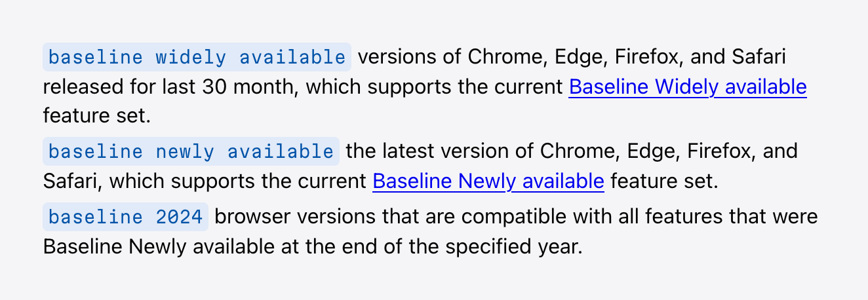The height and width of the screenshot is (300, 868).
Task: Click the 'baseline 2024' code badge
Action: point(126,217)
